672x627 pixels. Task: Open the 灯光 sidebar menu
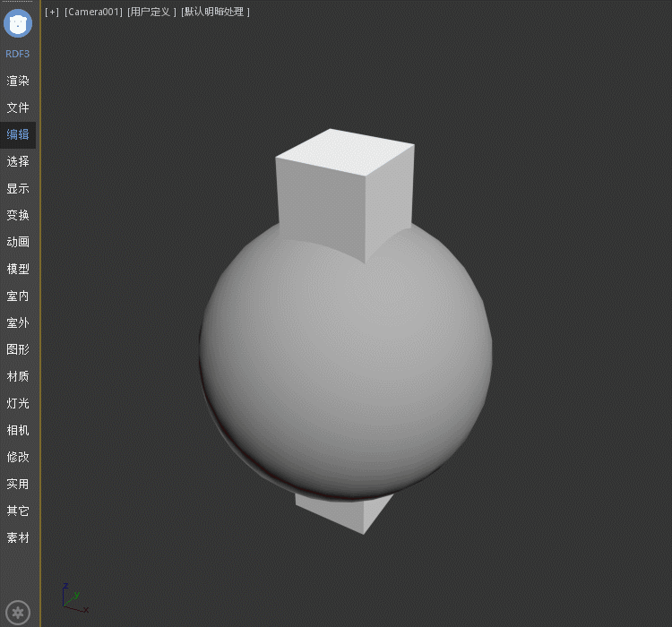[x=18, y=403]
